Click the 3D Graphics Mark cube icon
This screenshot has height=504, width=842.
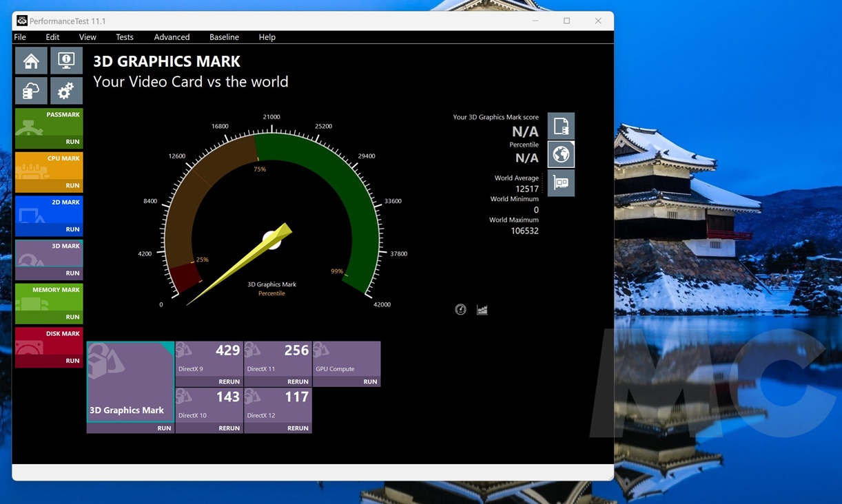[105, 361]
